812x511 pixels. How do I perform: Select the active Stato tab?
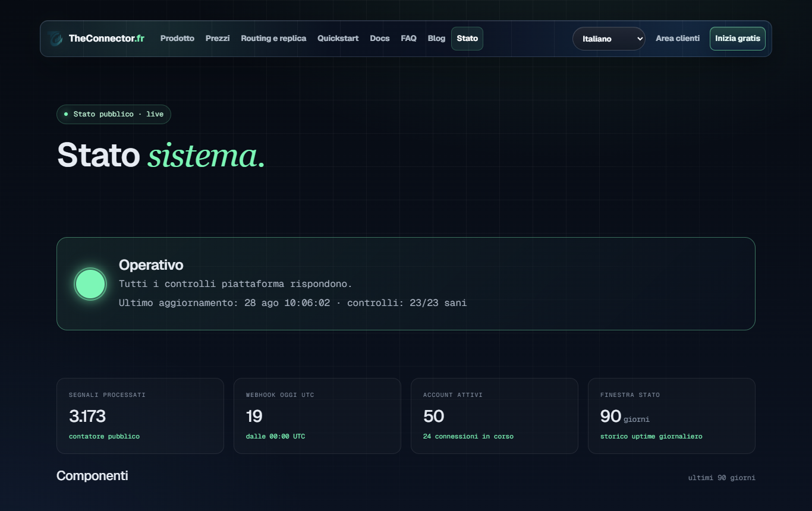tap(467, 39)
